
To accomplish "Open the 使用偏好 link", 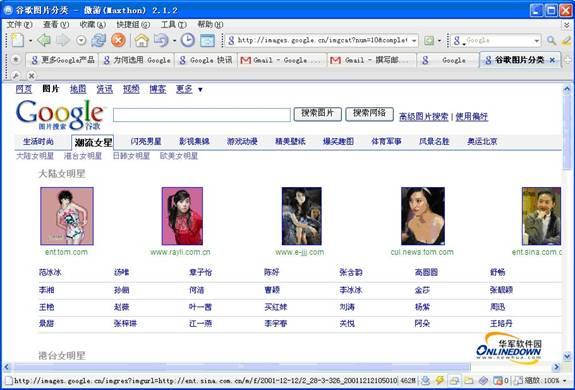I will 472,117.
